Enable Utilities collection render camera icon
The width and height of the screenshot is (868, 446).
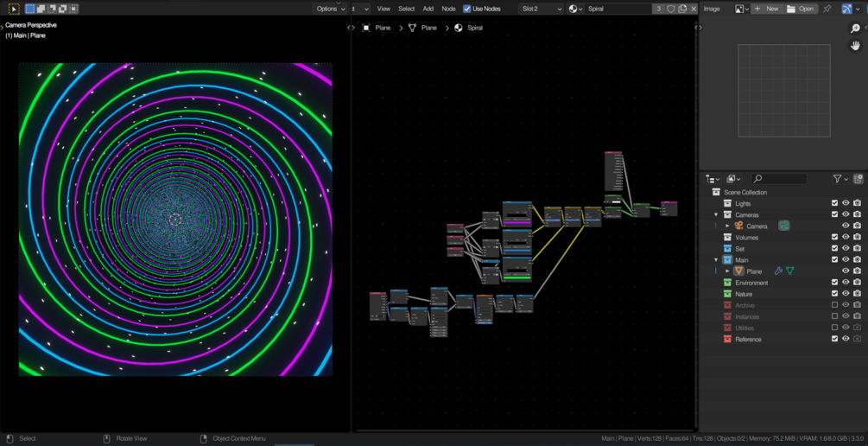[x=858, y=328]
